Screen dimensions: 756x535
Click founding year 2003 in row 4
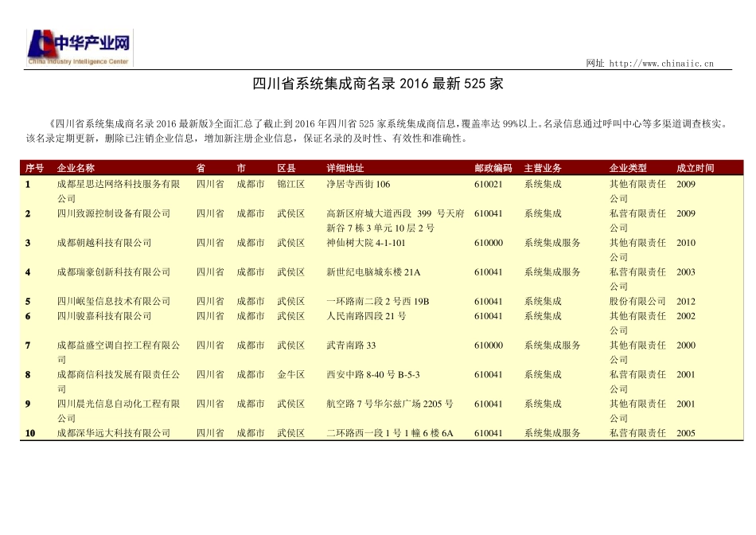click(x=686, y=272)
